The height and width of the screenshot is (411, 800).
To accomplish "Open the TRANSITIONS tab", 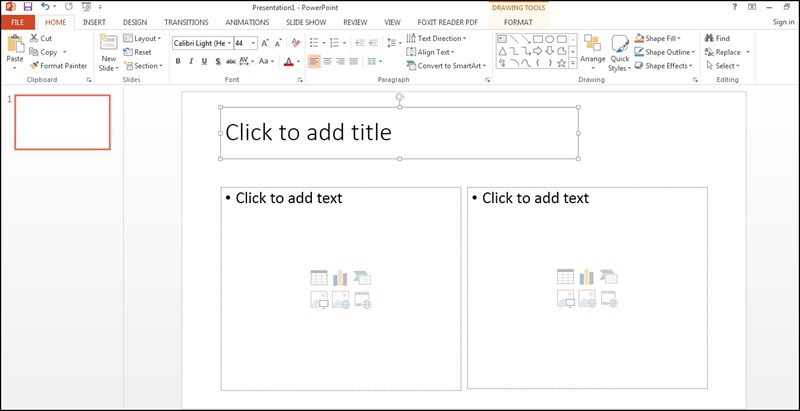I will pos(186,21).
